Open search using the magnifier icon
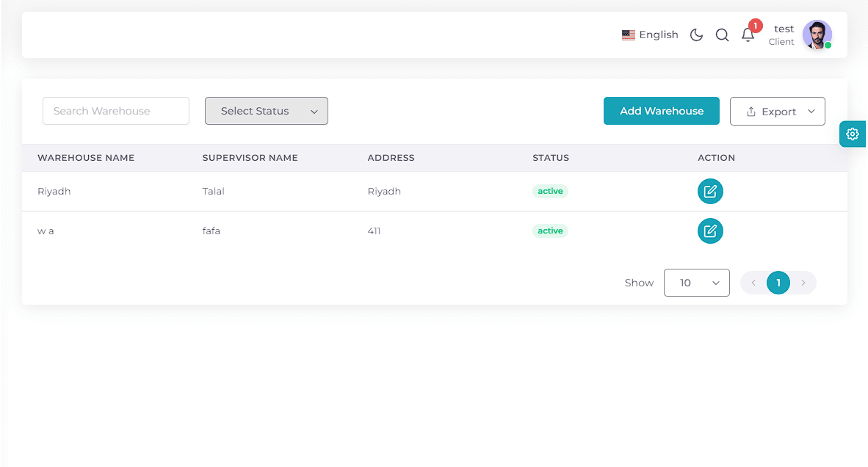Viewport: 868px width, 467px height. click(x=722, y=35)
